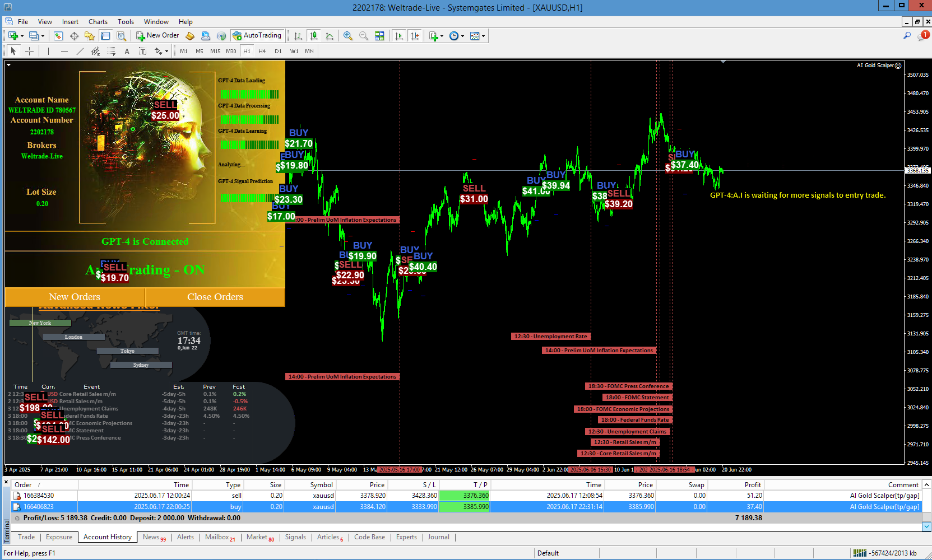The height and width of the screenshot is (560, 932).
Task: Open the News terminal tab
Action: pos(154,537)
